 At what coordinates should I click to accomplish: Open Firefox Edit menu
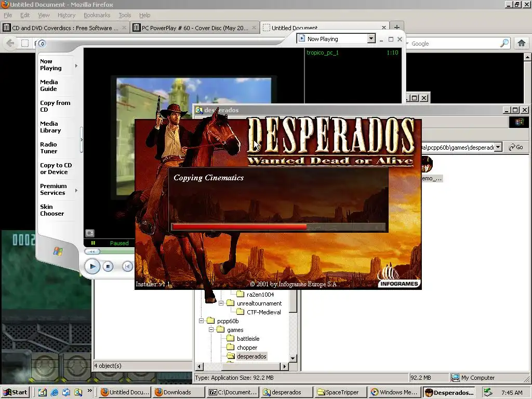point(25,15)
